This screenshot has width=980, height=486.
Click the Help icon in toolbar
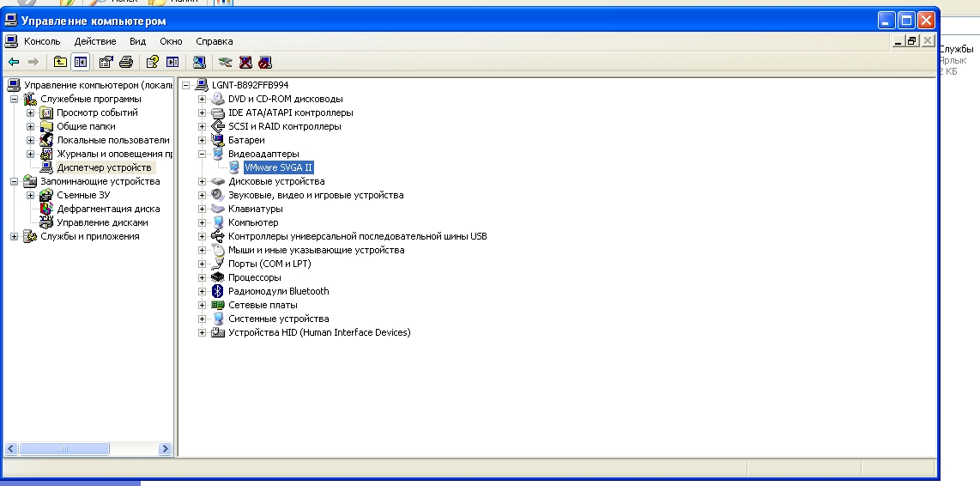pos(153,62)
